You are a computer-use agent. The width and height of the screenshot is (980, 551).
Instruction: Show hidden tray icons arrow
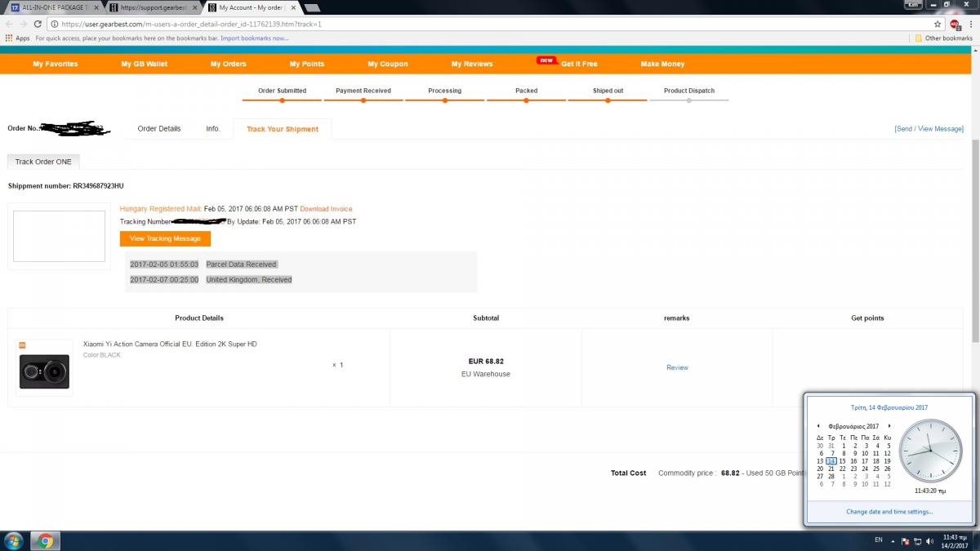pyautogui.click(x=893, y=540)
